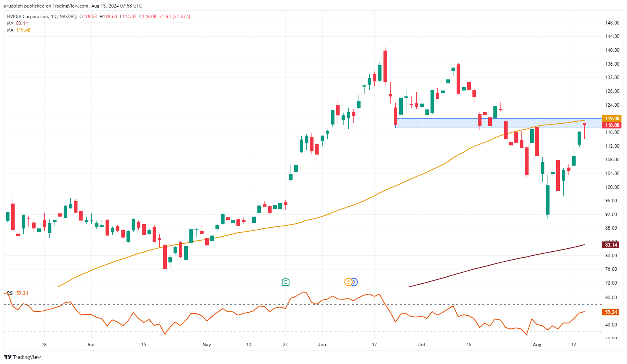Click the 140.00 price axis label
The width and height of the screenshot is (627, 364).
tap(612, 50)
